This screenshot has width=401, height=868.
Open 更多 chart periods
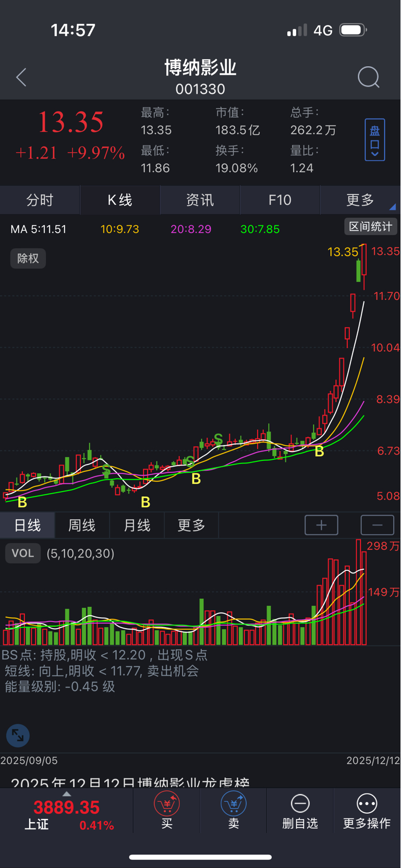click(x=191, y=525)
